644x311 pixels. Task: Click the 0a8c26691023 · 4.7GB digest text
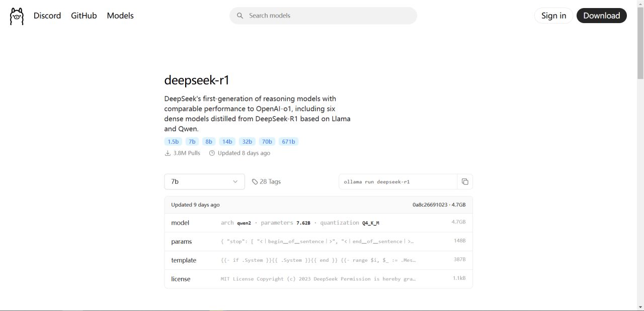point(439,205)
